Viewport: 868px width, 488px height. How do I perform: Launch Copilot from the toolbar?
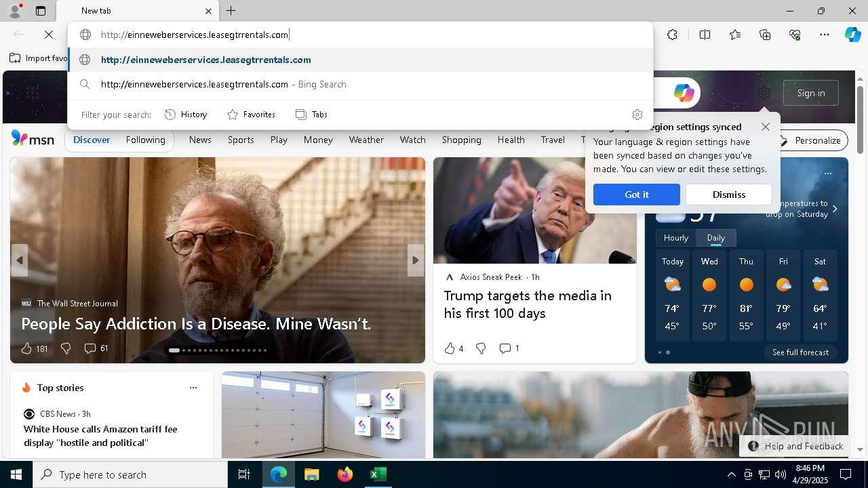pyautogui.click(x=852, y=35)
